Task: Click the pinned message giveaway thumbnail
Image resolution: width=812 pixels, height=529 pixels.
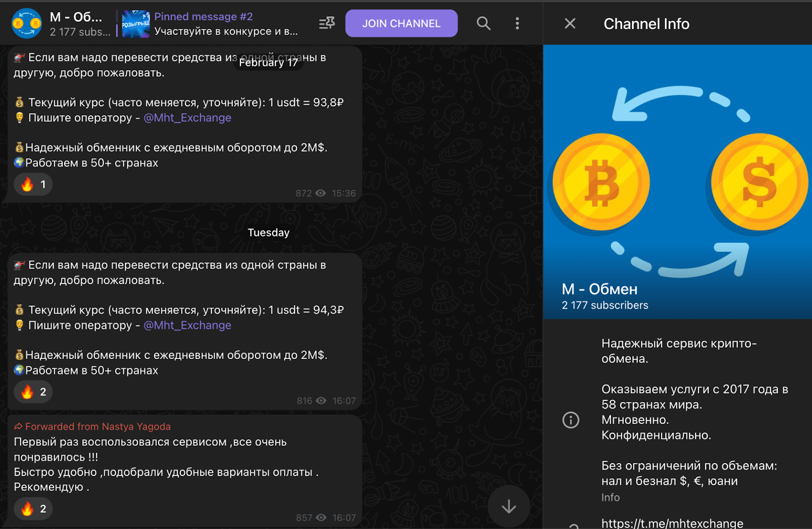Action: [136, 24]
